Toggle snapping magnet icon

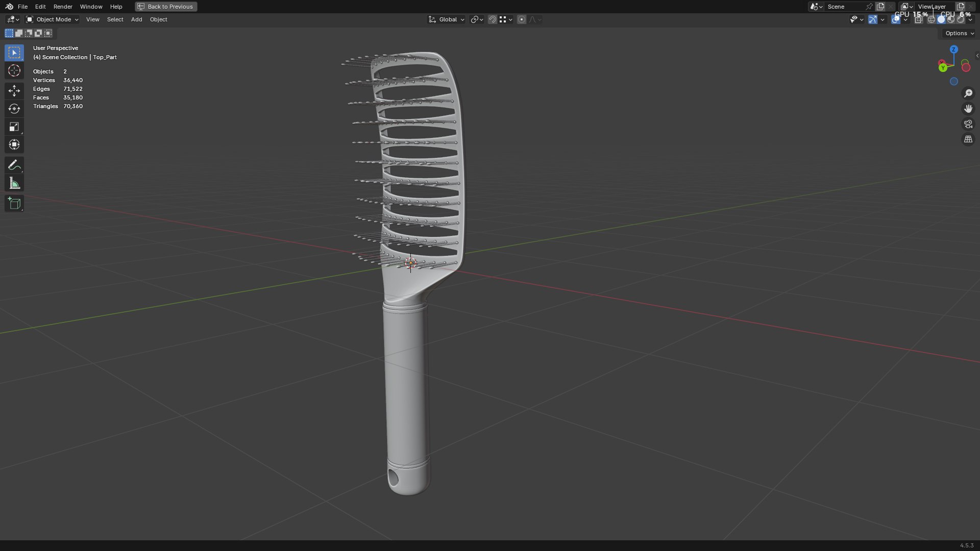click(x=493, y=19)
